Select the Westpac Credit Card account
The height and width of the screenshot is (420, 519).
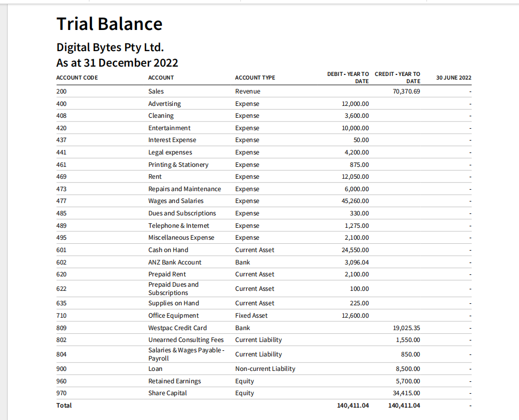coord(177,328)
